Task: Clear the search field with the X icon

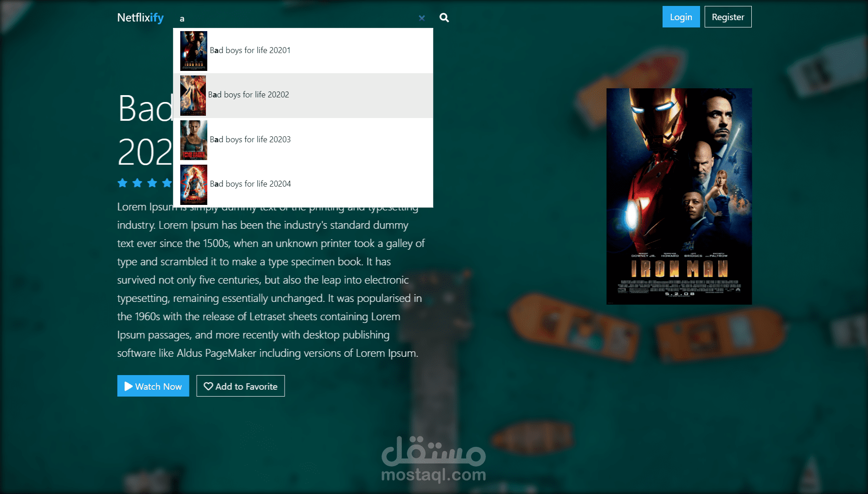Action: (x=421, y=18)
